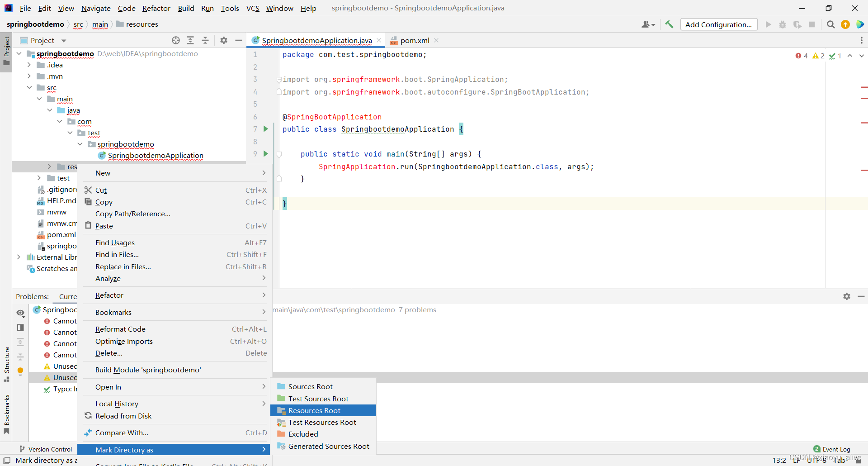Open the Event Log
Viewport: 868px width, 466px height.
(x=832, y=449)
